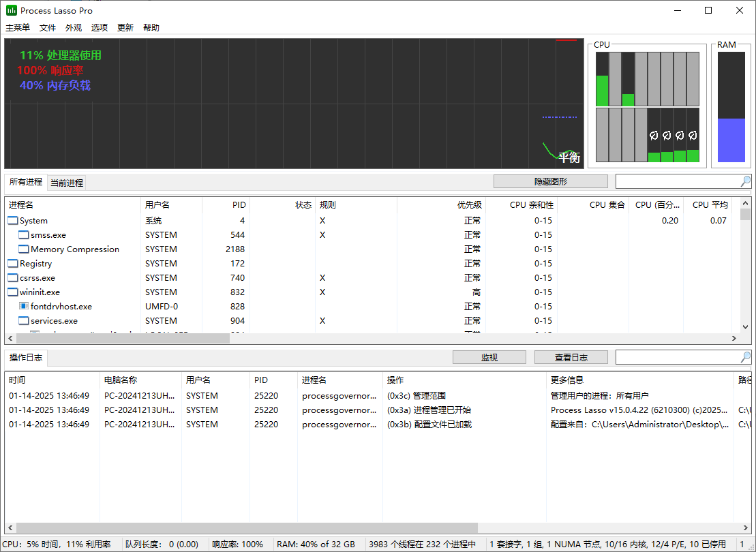Open the 选项 options menu
Image resolution: width=756 pixels, height=552 pixels.
pyautogui.click(x=99, y=27)
